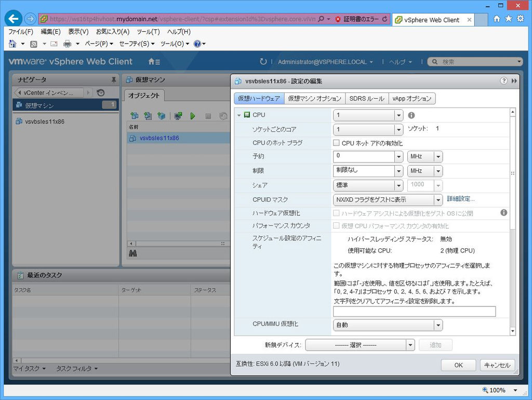Collapse the CPU section expander arrow
The width and height of the screenshot is (532, 400).
[x=239, y=115]
